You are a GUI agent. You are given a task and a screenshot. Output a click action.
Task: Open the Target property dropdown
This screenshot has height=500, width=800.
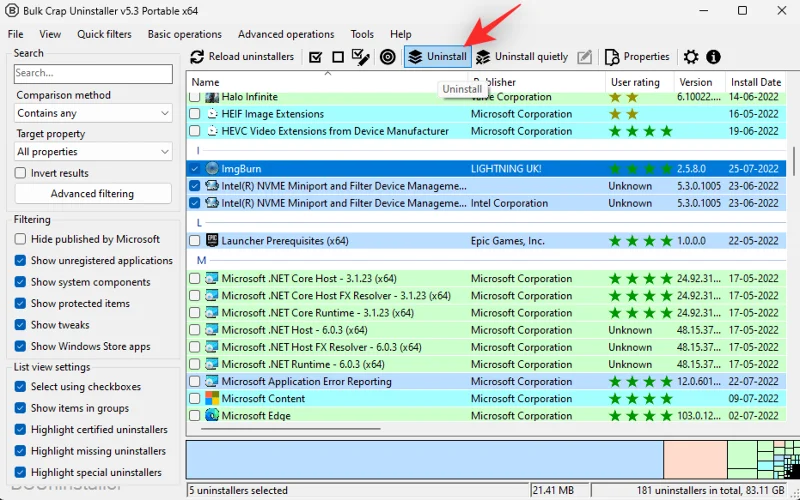point(93,152)
